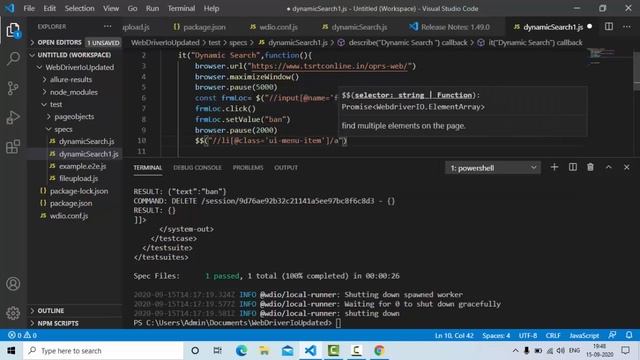640x360 pixels.
Task: Click the tsrtconline URL link in code
Action: (329, 66)
